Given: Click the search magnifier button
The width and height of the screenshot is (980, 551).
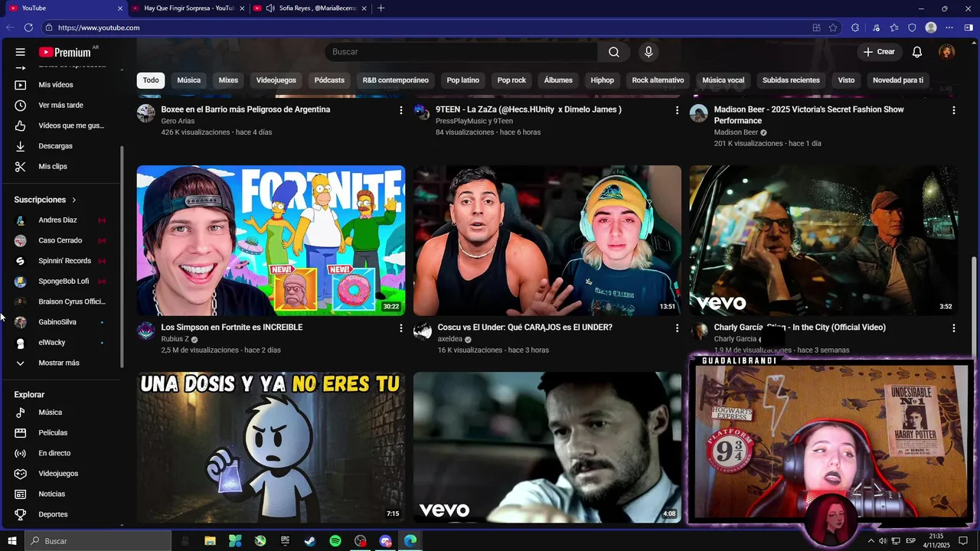Looking at the screenshot, I should click(614, 52).
